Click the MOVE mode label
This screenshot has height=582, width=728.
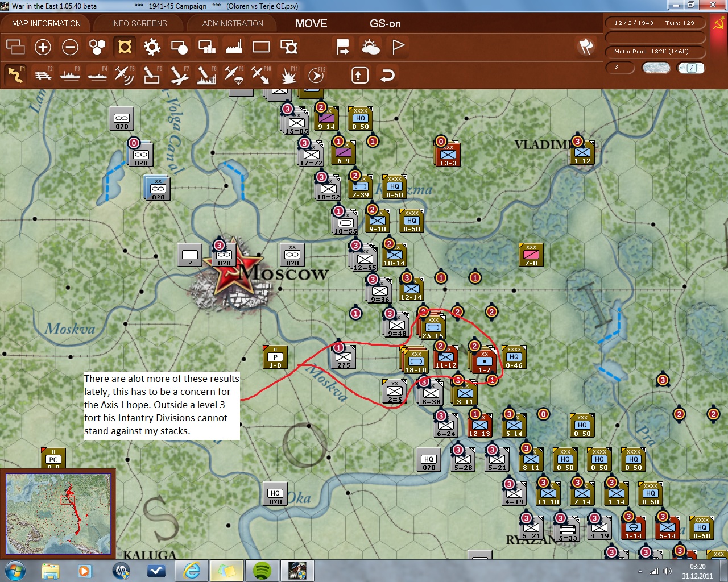pos(311,23)
